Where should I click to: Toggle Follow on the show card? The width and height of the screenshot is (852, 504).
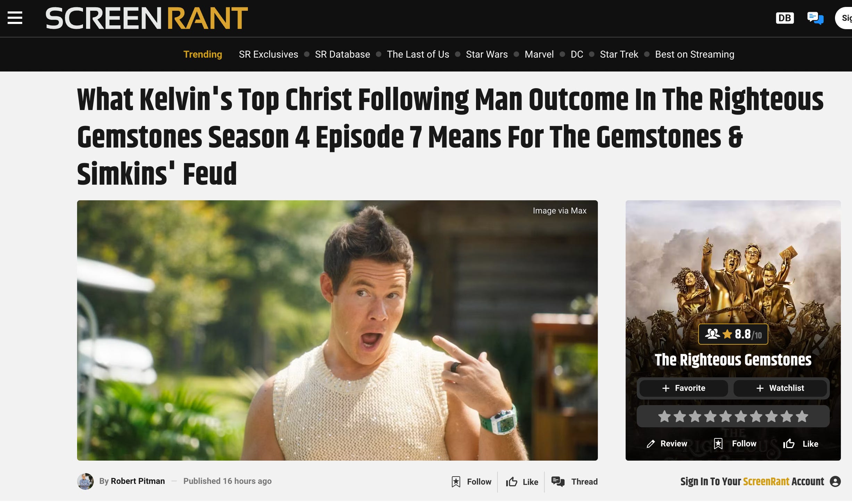point(735,444)
